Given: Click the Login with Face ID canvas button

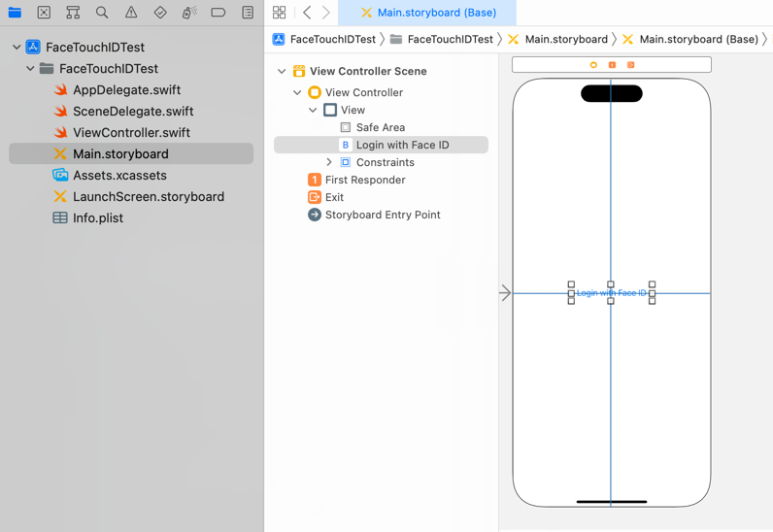Looking at the screenshot, I should click(x=611, y=293).
